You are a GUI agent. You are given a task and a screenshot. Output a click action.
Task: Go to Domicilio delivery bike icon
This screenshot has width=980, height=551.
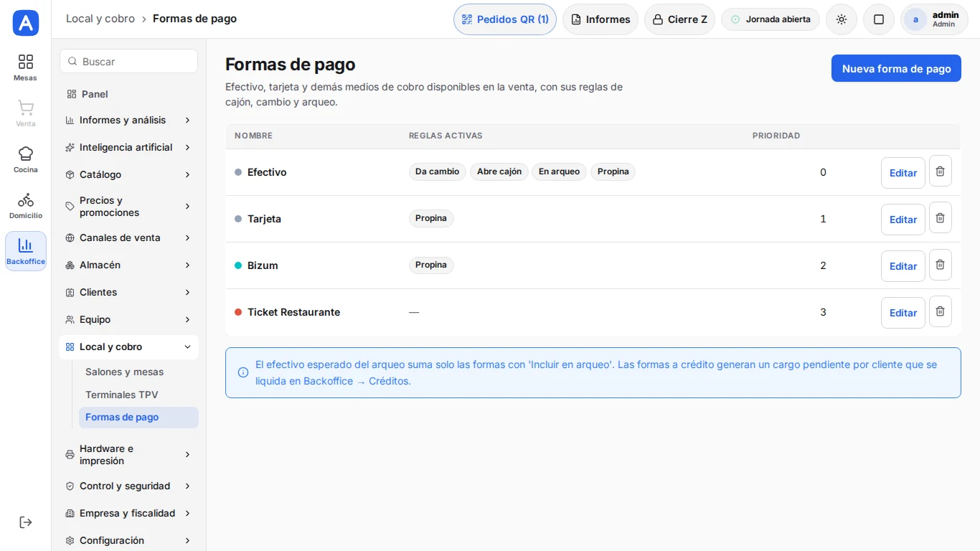pos(26,205)
